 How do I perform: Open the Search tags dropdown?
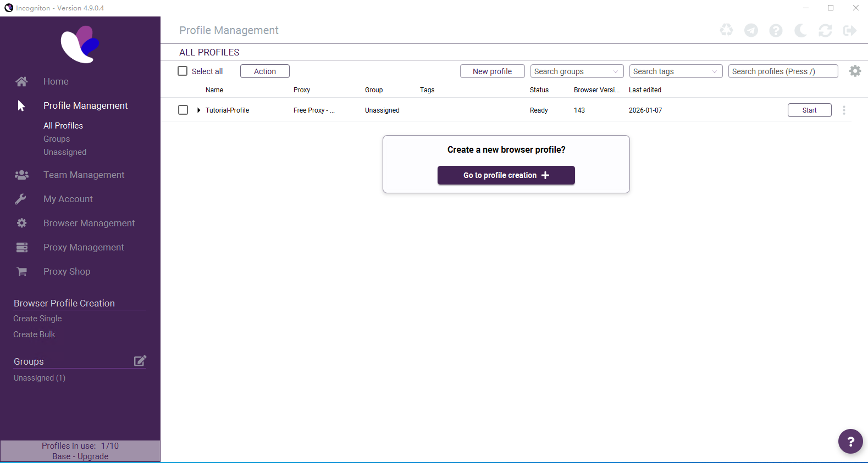tap(676, 71)
